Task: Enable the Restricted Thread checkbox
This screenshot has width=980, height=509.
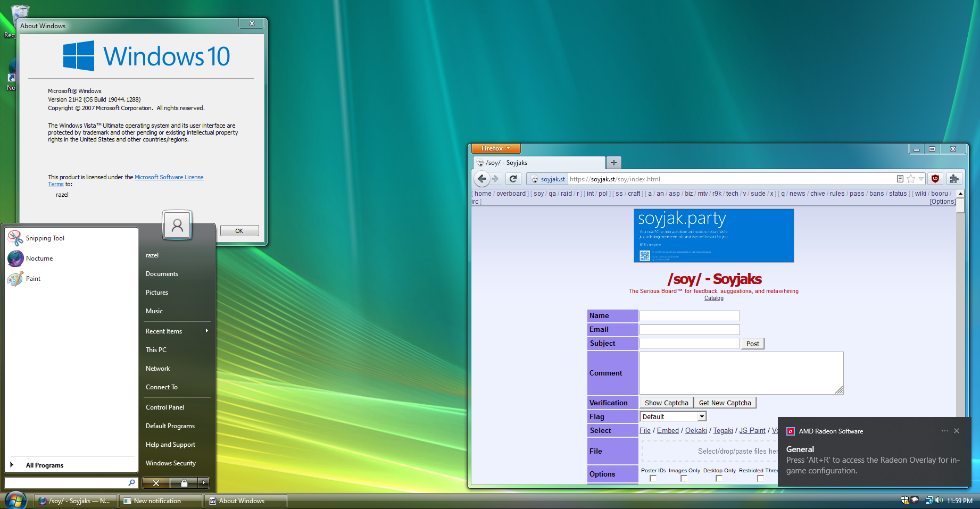Action: [760, 479]
